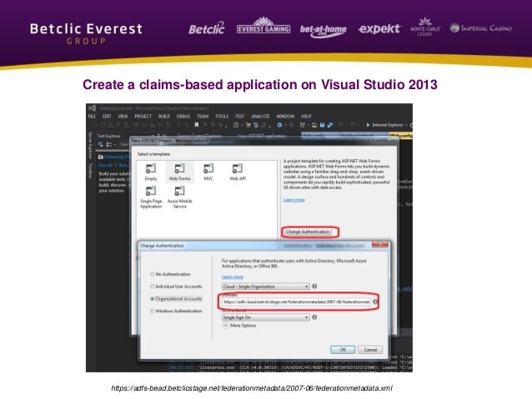Open Learn more link under template description
The height and width of the screenshot is (399, 532).
point(294,200)
